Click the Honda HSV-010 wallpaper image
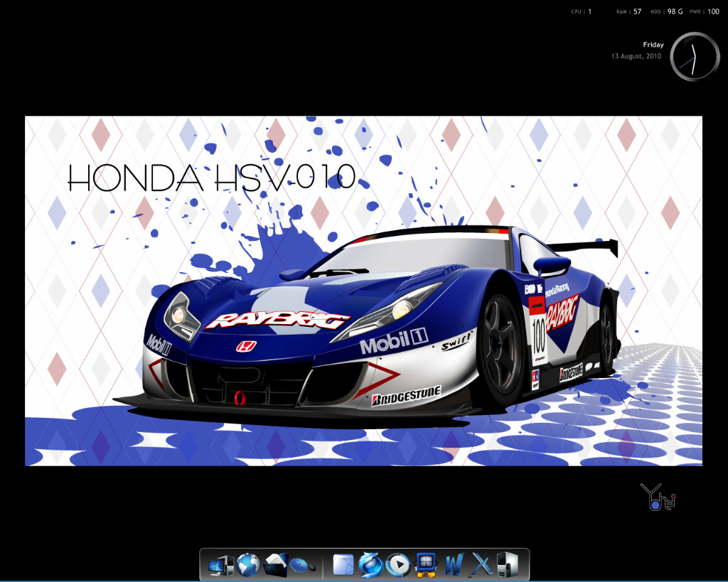The width and height of the screenshot is (728, 582). click(x=363, y=291)
